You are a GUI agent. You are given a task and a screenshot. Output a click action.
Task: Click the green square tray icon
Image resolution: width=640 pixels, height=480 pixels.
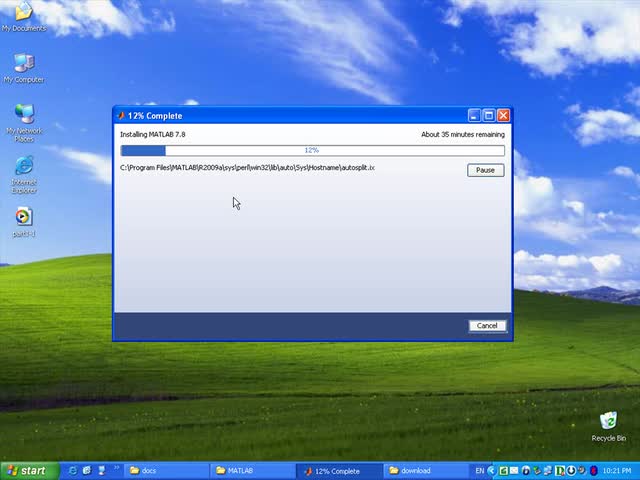[504, 471]
